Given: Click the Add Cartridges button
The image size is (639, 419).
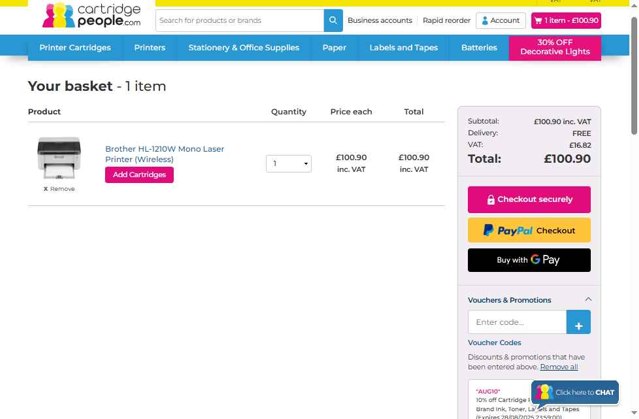Looking at the screenshot, I should pyautogui.click(x=139, y=175).
